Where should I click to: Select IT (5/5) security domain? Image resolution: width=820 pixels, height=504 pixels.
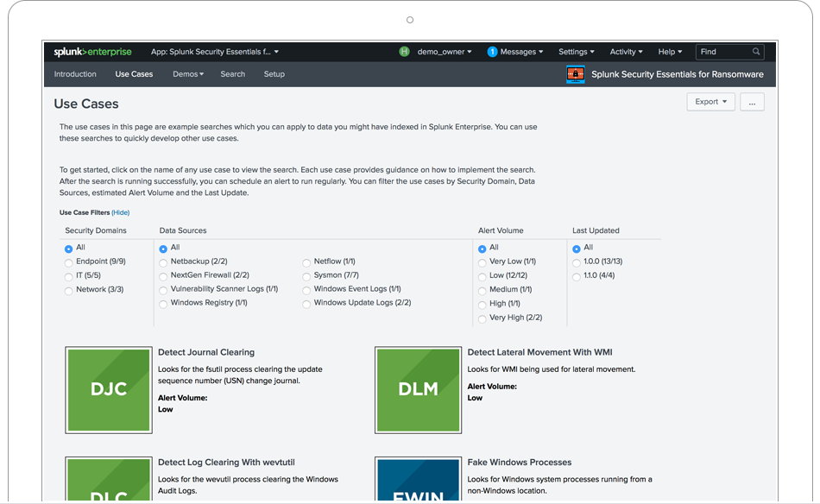click(68, 277)
